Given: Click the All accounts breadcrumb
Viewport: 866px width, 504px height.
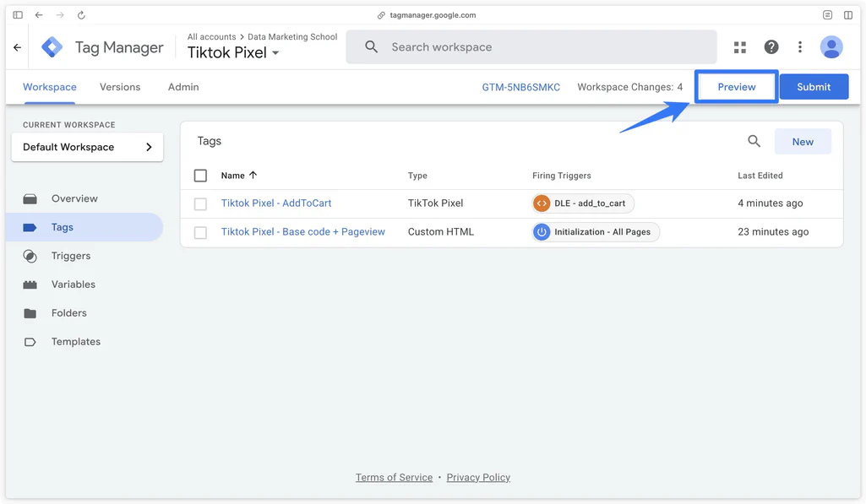Looking at the screenshot, I should (211, 37).
